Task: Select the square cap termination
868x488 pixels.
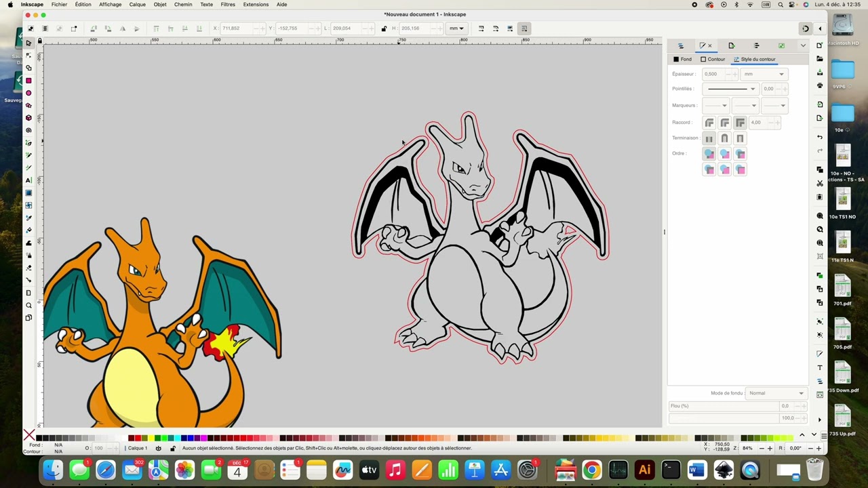Action: tap(740, 138)
